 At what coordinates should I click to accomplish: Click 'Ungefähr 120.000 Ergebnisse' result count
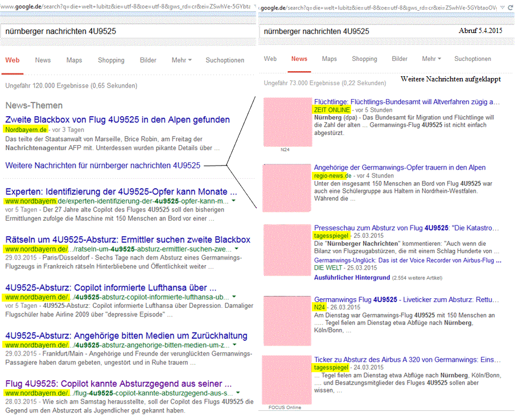pyautogui.click(x=71, y=86)
